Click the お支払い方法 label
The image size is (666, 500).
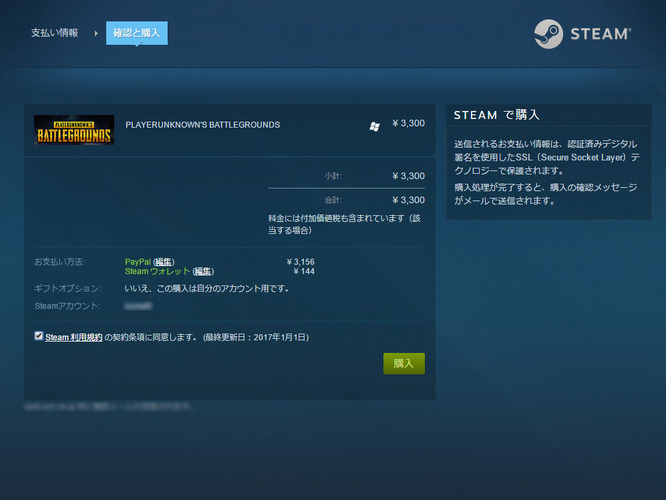tap(59, 262)
